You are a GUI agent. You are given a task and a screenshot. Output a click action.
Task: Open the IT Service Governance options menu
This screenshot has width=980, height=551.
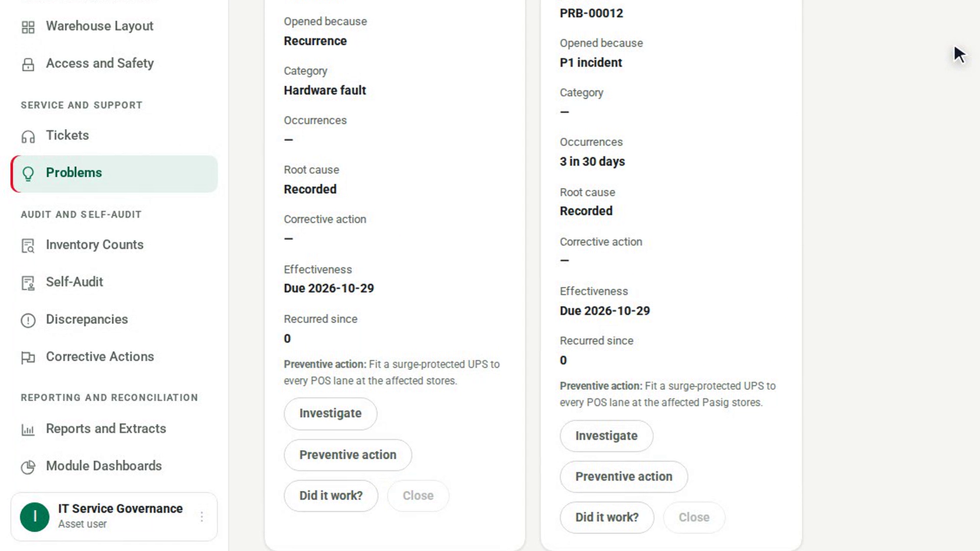tap(202, 517)
